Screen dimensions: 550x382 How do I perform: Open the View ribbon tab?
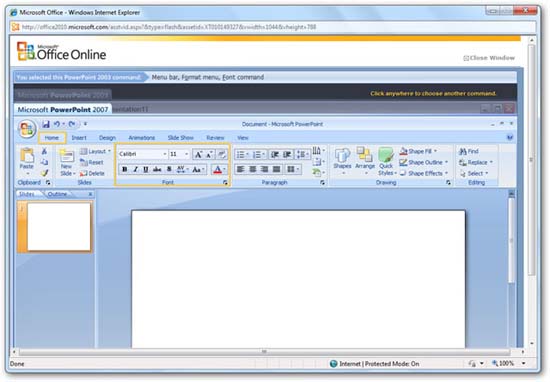coord(243,138)
